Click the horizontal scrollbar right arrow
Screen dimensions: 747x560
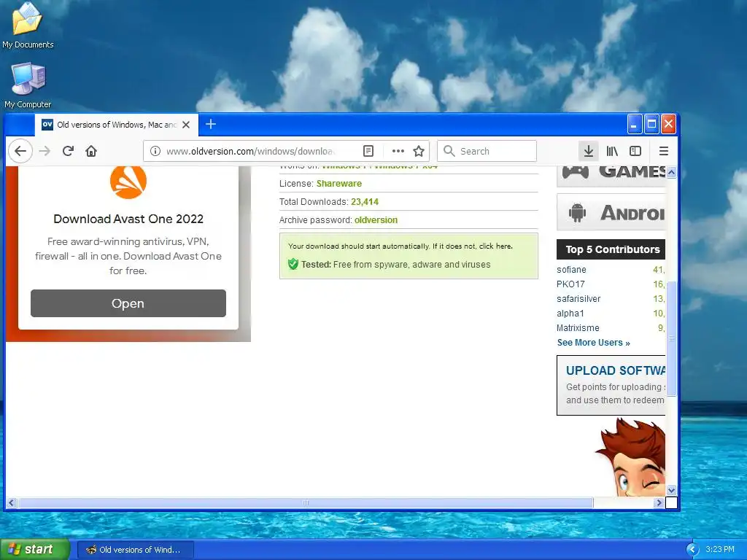pos(659,502)
